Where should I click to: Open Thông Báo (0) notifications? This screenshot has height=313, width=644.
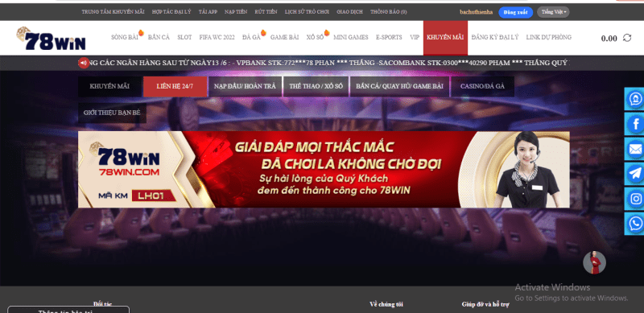(389, 12)
